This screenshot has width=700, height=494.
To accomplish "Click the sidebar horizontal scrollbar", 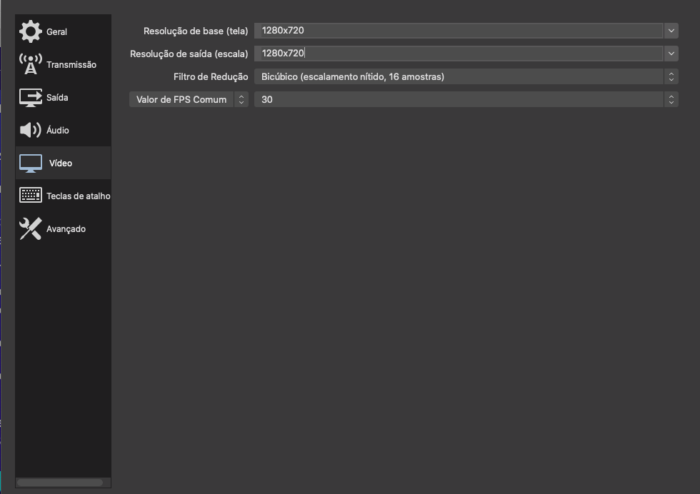I will click(60, 482).
